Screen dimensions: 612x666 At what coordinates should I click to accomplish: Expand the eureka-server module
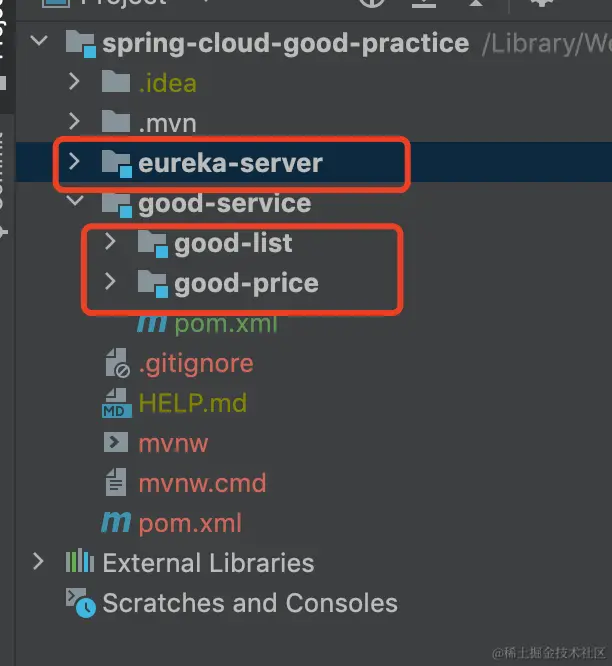coord(74,162)
